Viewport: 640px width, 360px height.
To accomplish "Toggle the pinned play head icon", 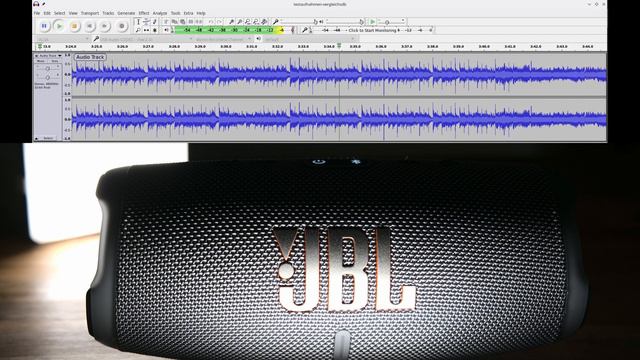I will [x=40, y=47].
